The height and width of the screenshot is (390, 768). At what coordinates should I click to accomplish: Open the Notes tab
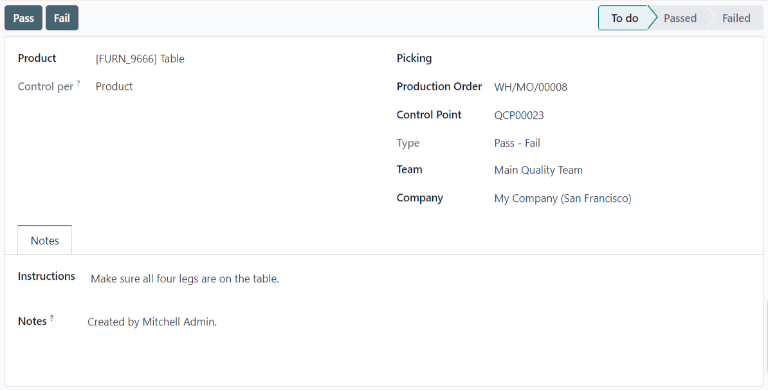[x=45, y=240]
